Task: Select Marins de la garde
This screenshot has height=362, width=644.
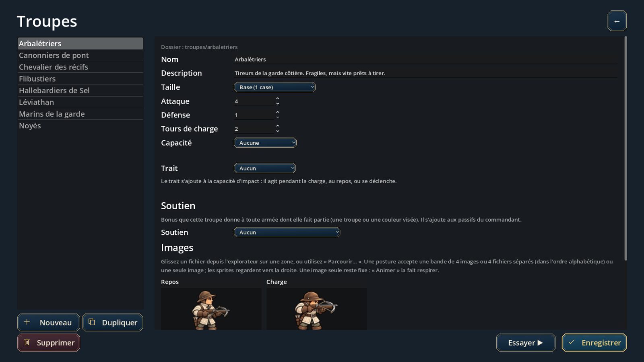Action: coord(80,114)
